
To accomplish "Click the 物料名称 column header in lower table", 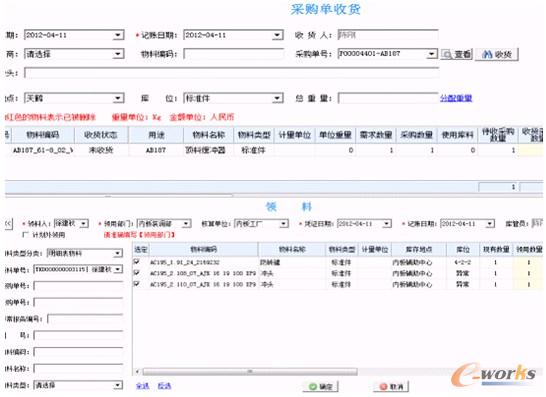I will pos(292,249).
